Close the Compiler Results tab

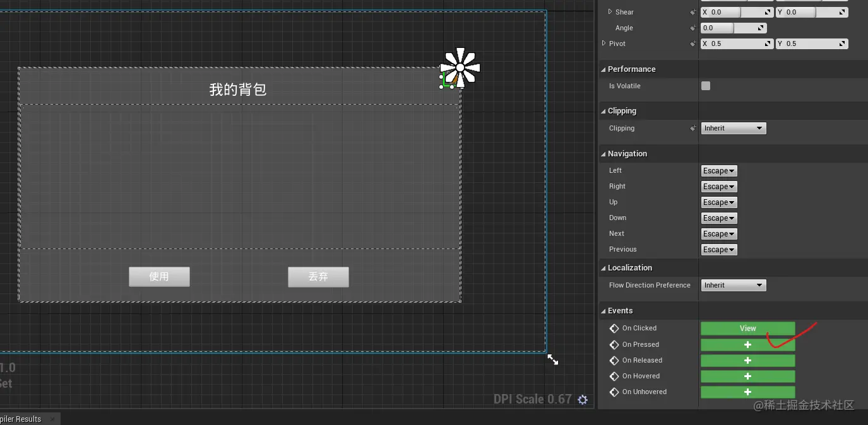pyautogui.click(x=52, y=419)
